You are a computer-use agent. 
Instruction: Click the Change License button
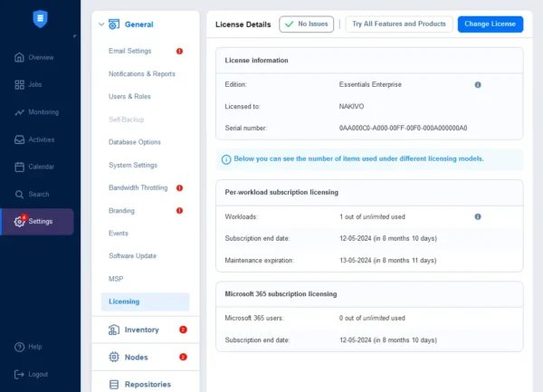[x=490, y=24]
